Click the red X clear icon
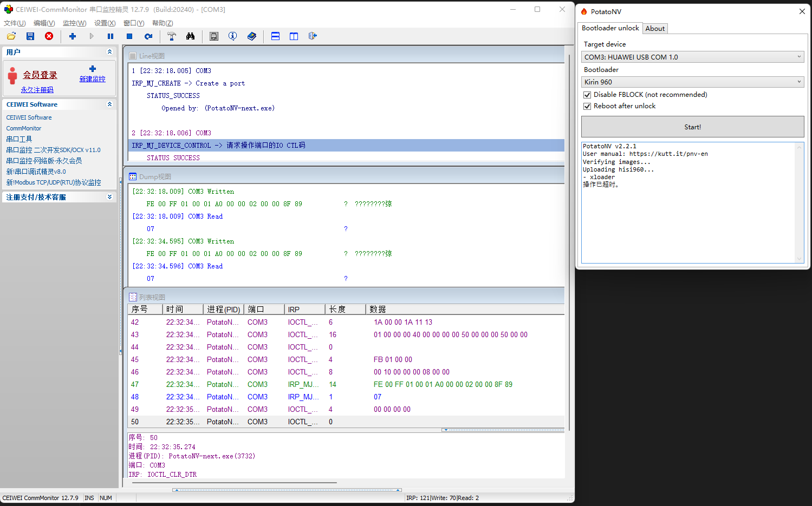This screenshot has height=506, width=812. 49,36
